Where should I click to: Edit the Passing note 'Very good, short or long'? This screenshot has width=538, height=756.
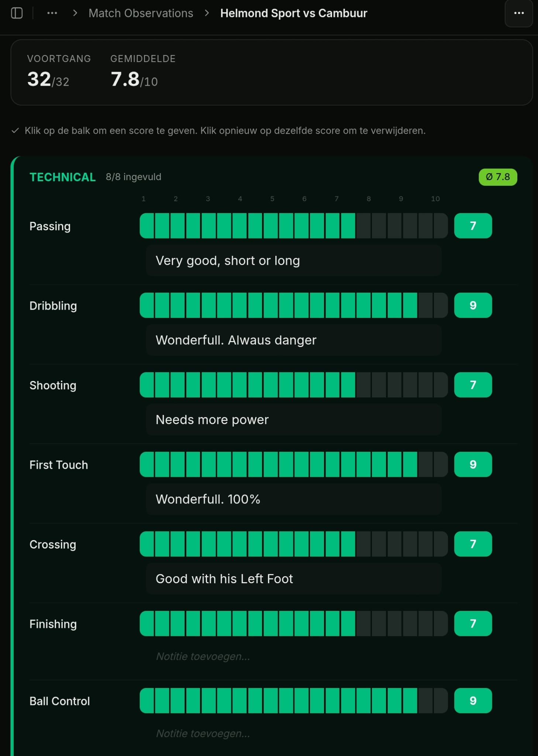[293, 261]
